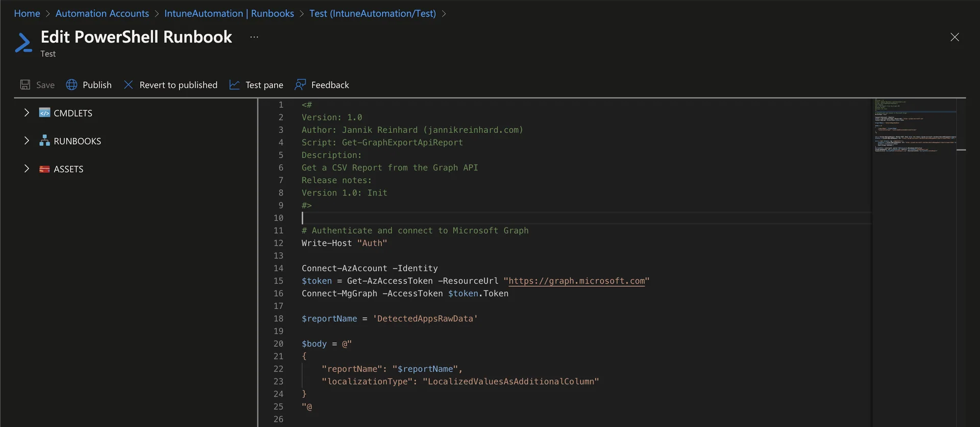Screen dimensions: 980x427
Task: Open the Automation Accounts breadcrumb
Action: (x=102, y=13)
